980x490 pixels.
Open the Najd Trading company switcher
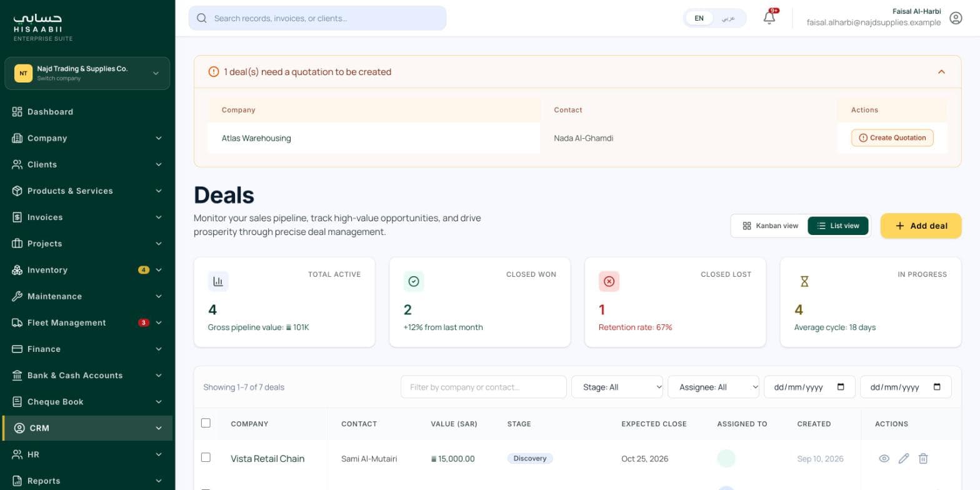87,73
